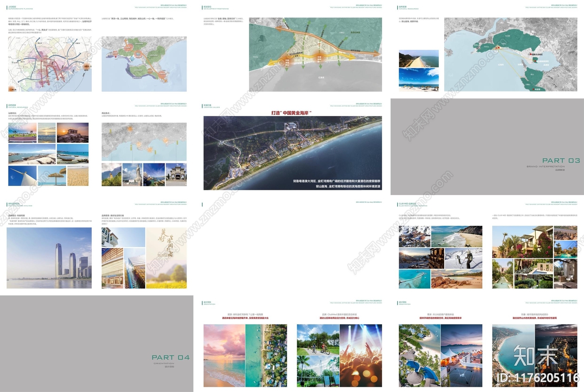Select the white tents terrace at dusk photo
The width and height of the screenshot is (584, 392).
tap(461, 356)
